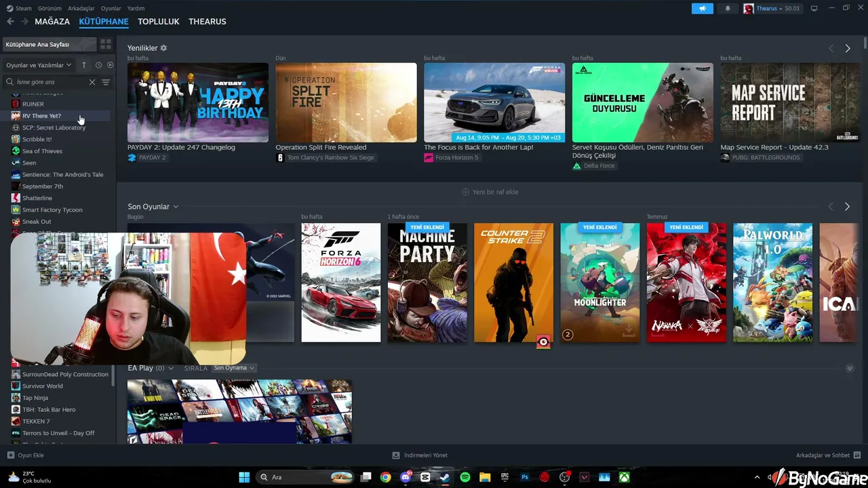Open Photoshop from the taskbar
The height and width of the screenshot is (488, 868).
(x=524, y=477)
